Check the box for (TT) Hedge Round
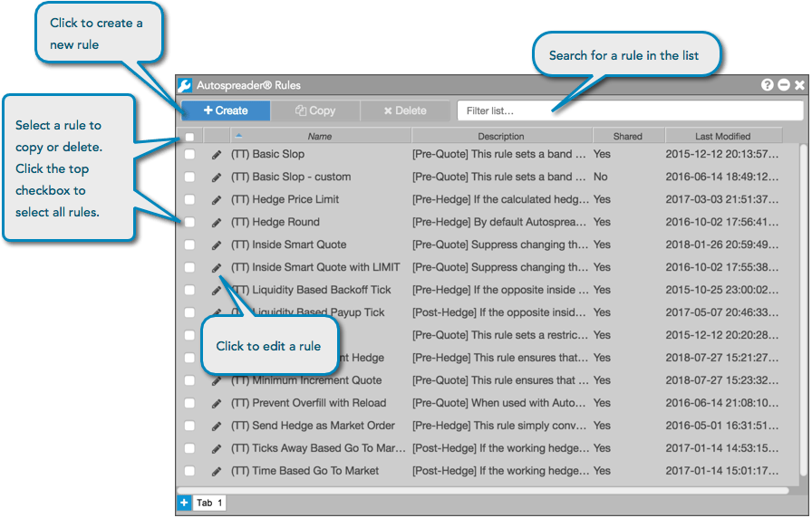Image resolution: width=812 pixels, height=518 pixels. click(189, 223)
